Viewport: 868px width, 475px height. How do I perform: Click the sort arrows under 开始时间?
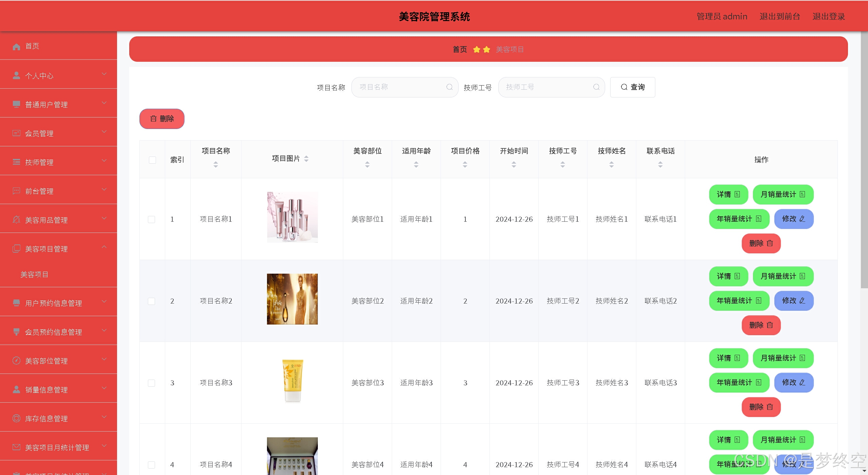[x=514, y=165]
